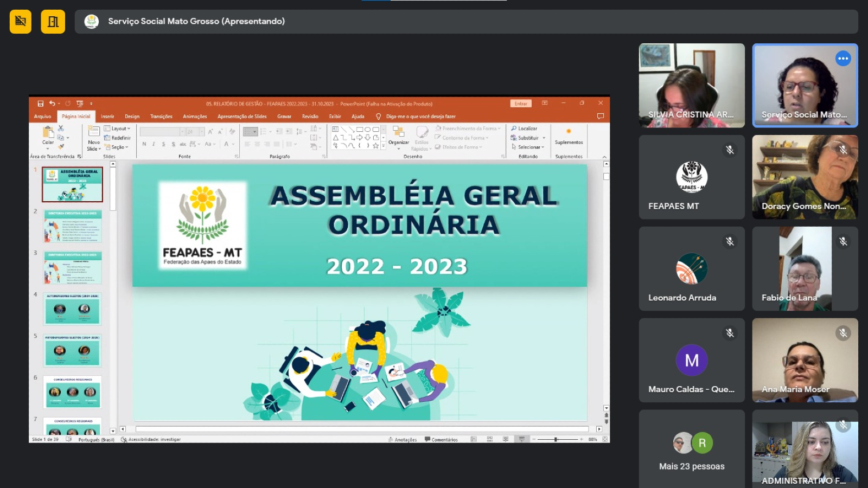Switch to the Inserir tab
Image resolution: width=868 pixels, height=488 pixels.
107,117
